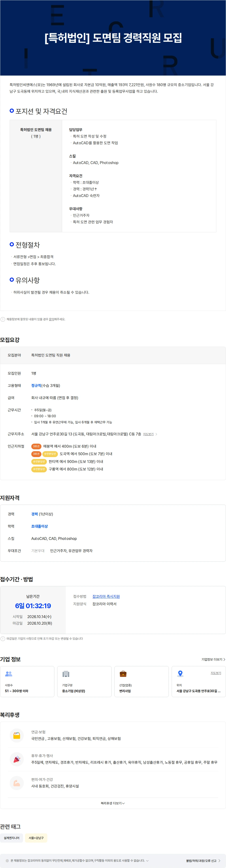Viewport: 226px width, 868px height.
Task: Click 특허법인 도면팀 직원 채용 text
Action: point(51,355)
